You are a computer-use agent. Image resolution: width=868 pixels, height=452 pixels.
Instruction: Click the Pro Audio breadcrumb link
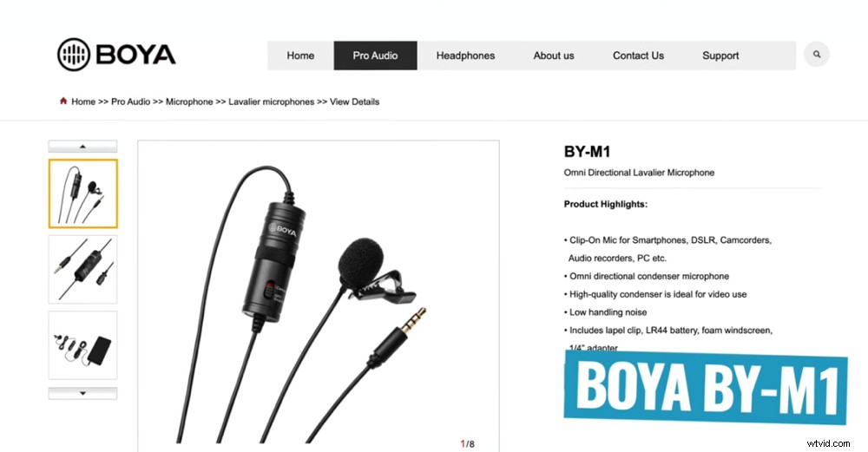coord(131,102)
